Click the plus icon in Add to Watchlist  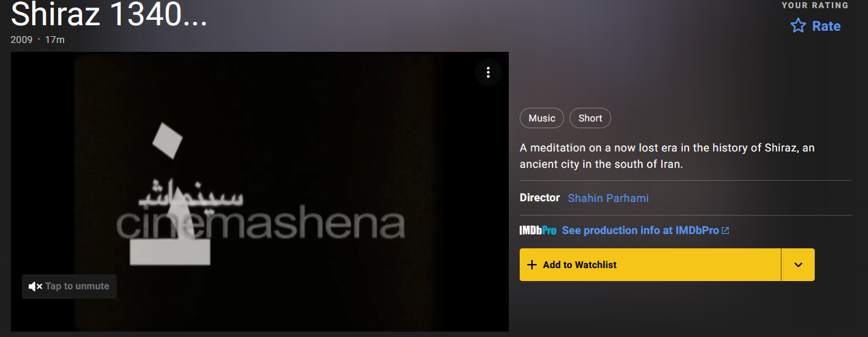pyautogui.click(x=532, y=265)
